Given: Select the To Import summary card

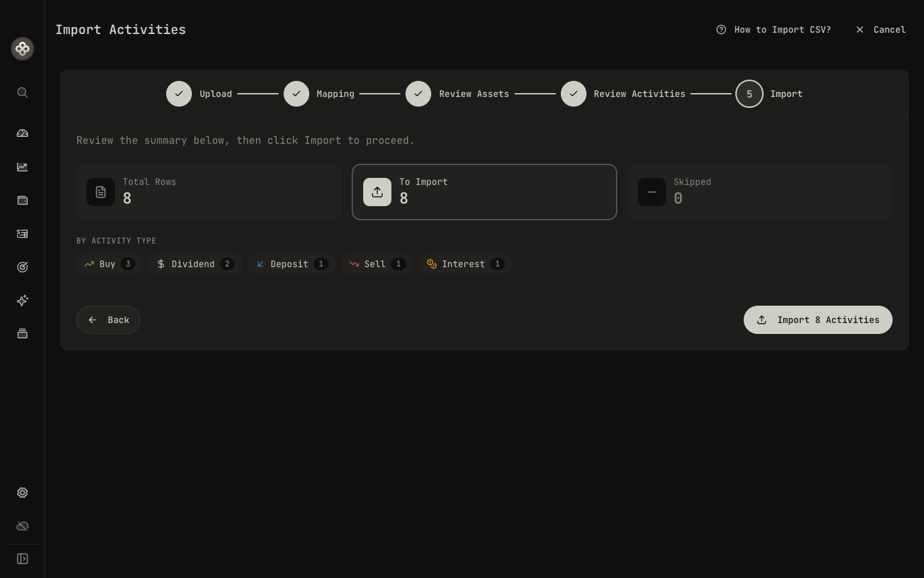Looking at the screenshot, I should [484, 192].
